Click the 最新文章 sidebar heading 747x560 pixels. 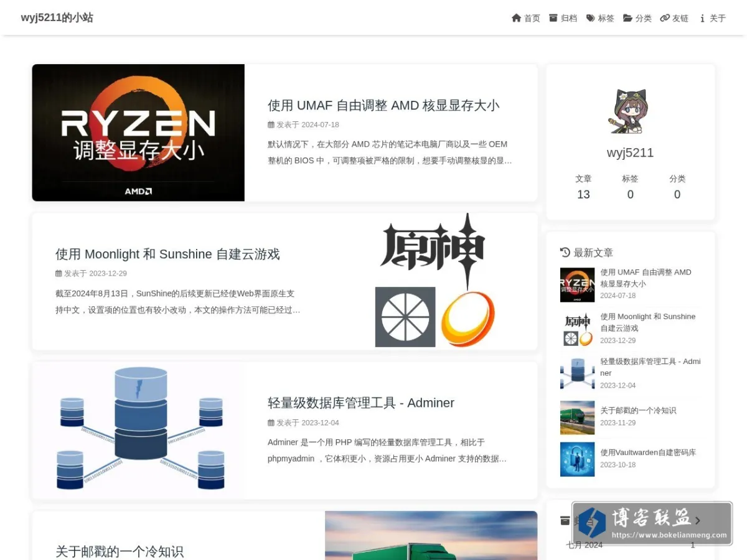point(593,253)
